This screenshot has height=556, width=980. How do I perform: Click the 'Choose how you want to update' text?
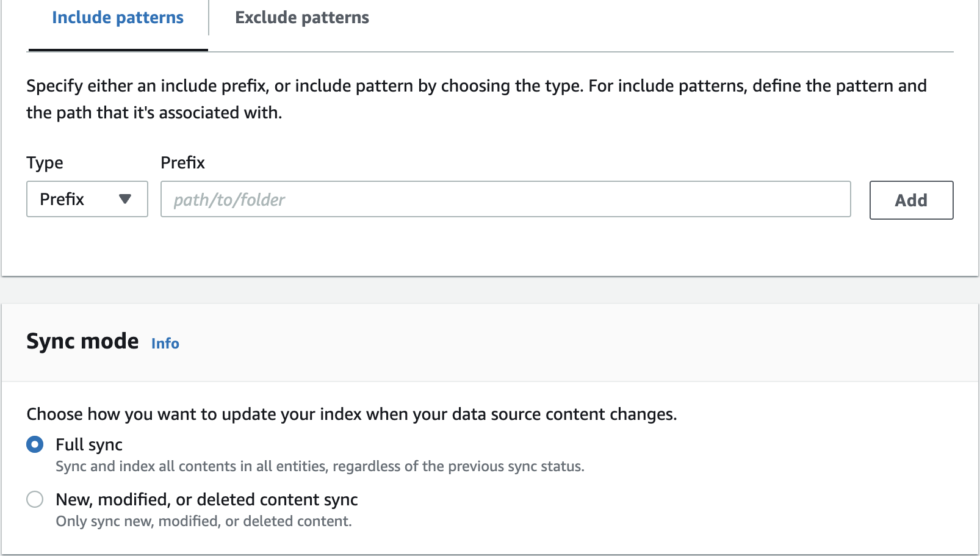[x=351, y=414]
